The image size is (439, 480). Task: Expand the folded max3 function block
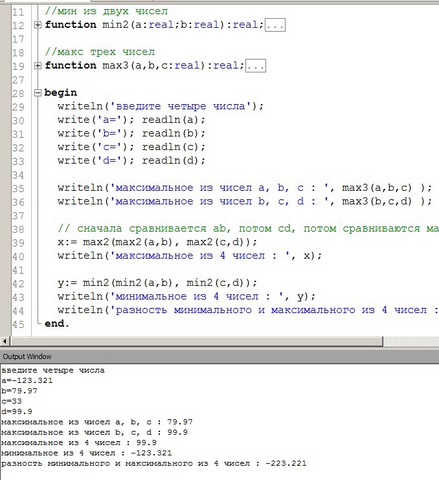(38, 66)
